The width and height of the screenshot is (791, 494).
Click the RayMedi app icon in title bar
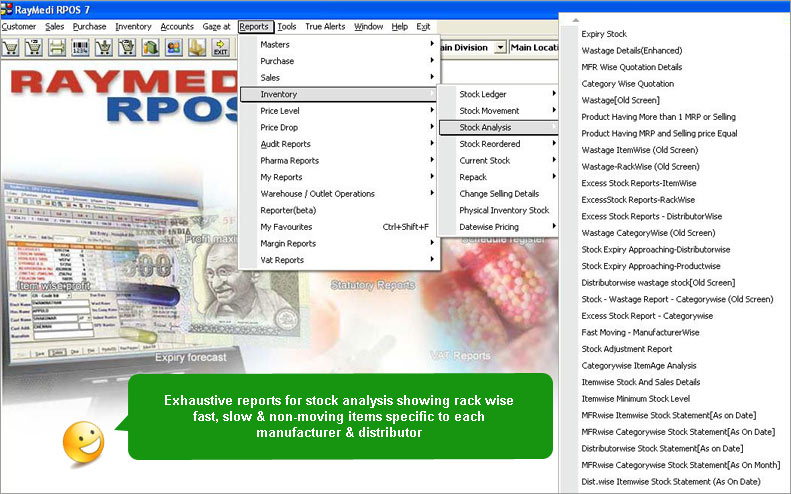coord(8,8)
